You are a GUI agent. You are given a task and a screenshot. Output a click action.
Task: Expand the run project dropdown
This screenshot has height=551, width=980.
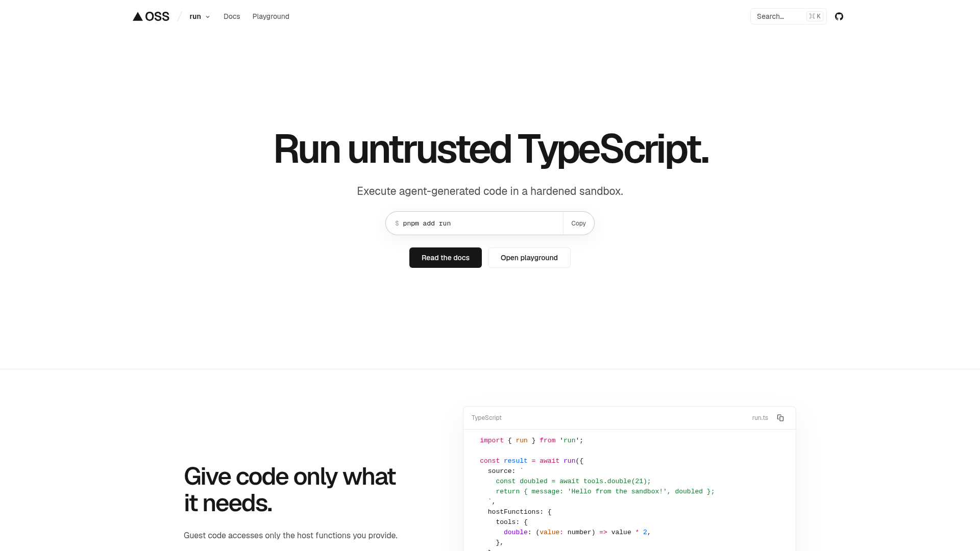(x=200, y=16)
